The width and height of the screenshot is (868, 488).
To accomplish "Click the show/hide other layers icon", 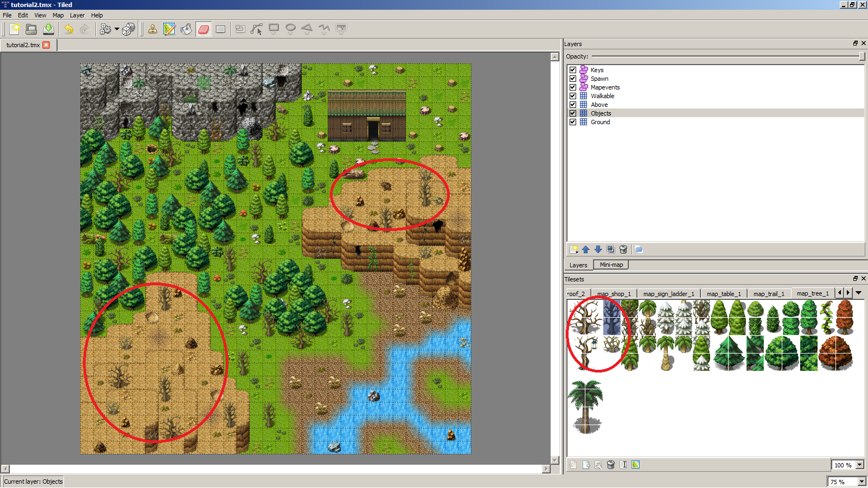I will 639,249.
